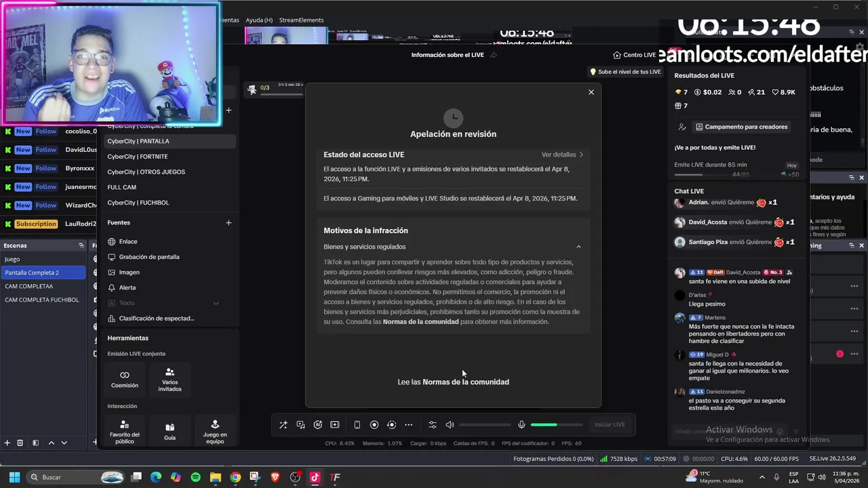Select CAM COMPLETAA scene
The height and width of the screenshot is (488, 868).
pyautogui.click(x=43, y=286)
